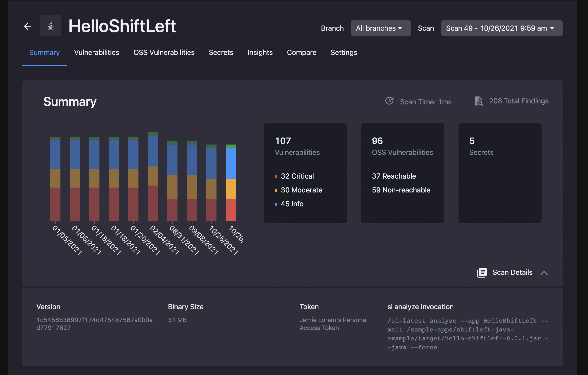
Task: Click the blue Info legend dot
Action: (276, 204)
